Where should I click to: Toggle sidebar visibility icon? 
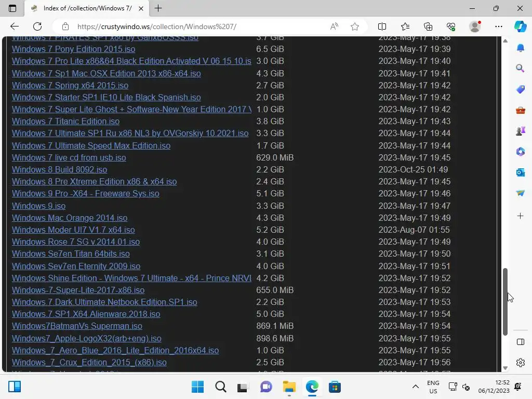click(x=521, y=342)
